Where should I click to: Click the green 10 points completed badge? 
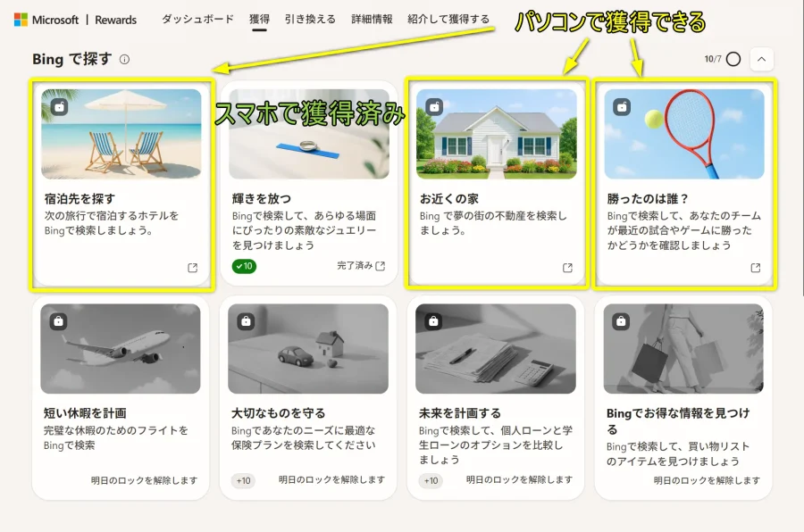pyautogui.click(x=244, y=266)
